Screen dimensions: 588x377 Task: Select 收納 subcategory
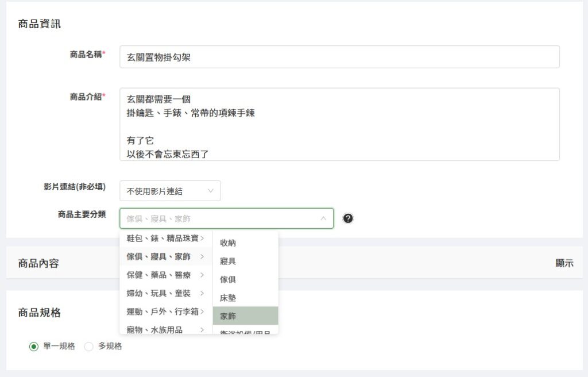click(x=245, y=243)
